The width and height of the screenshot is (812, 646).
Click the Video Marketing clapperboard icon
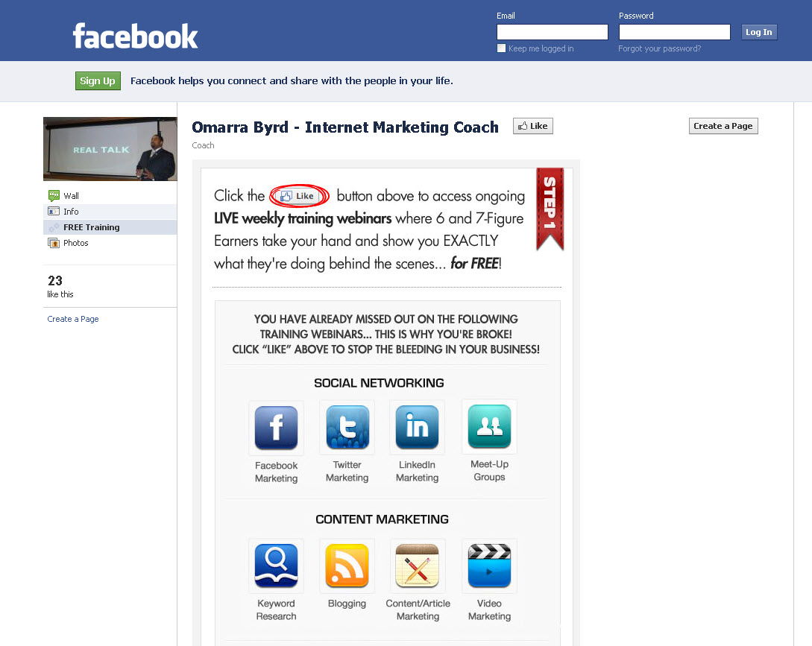click(489, 566)
